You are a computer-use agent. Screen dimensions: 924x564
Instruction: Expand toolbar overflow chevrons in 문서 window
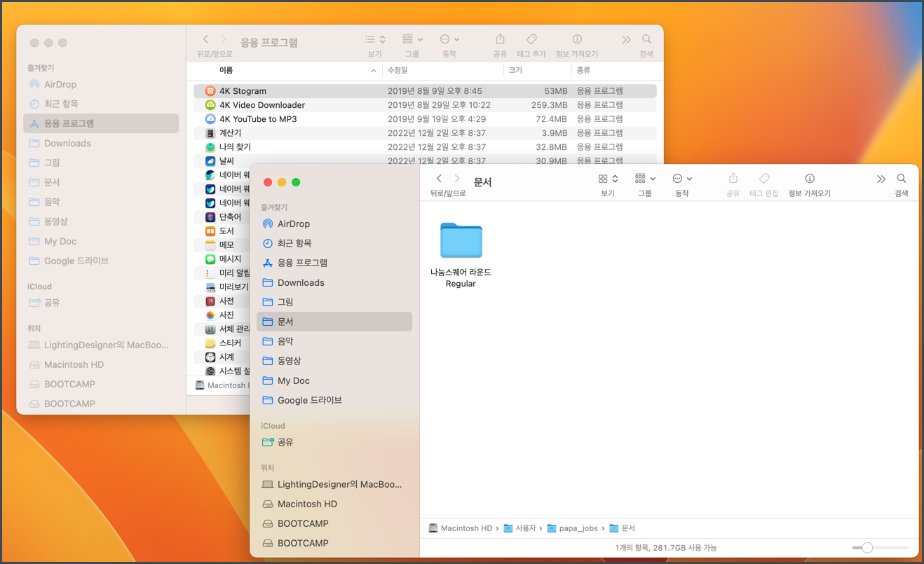881,179
